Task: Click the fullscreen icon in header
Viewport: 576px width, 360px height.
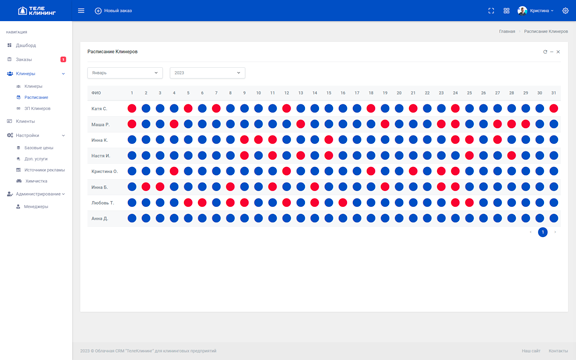Action: click(491, 11)
